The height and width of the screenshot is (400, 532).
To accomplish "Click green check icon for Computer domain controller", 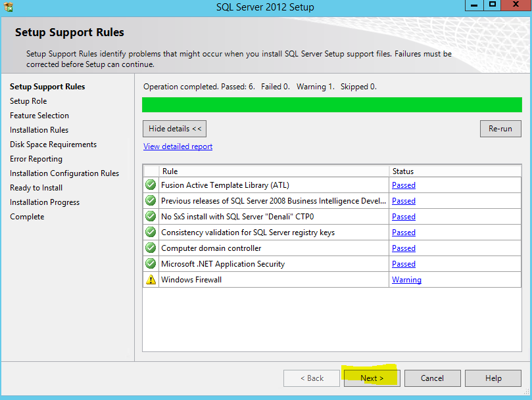I will click(x=151, y=248).
